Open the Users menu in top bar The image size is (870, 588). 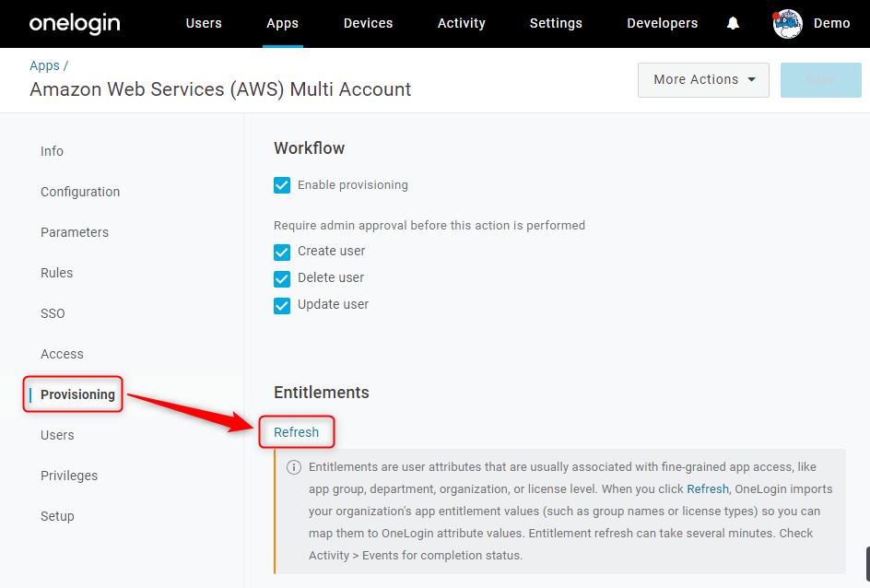204,23
